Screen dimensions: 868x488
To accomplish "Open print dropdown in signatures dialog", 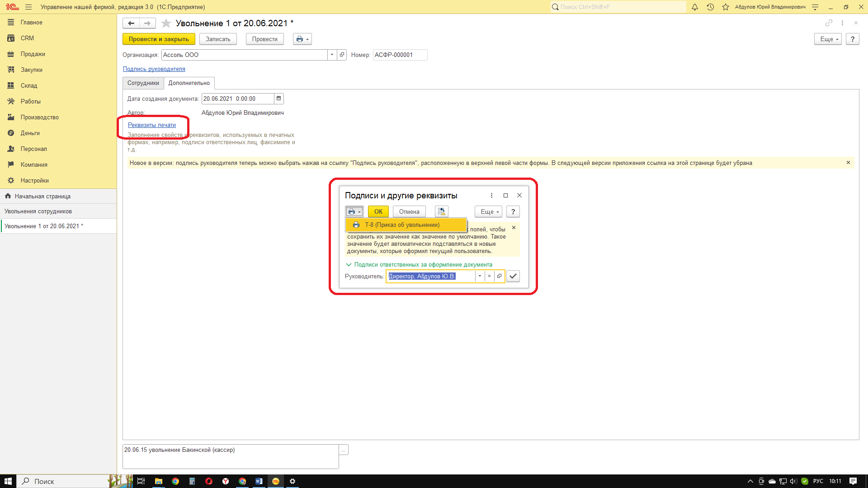I will [x=354, y=211].
